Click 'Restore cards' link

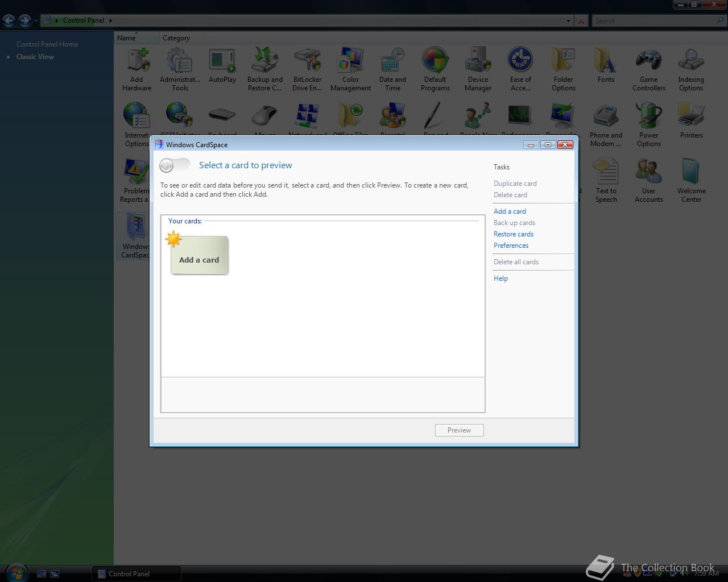click(514, 234)
